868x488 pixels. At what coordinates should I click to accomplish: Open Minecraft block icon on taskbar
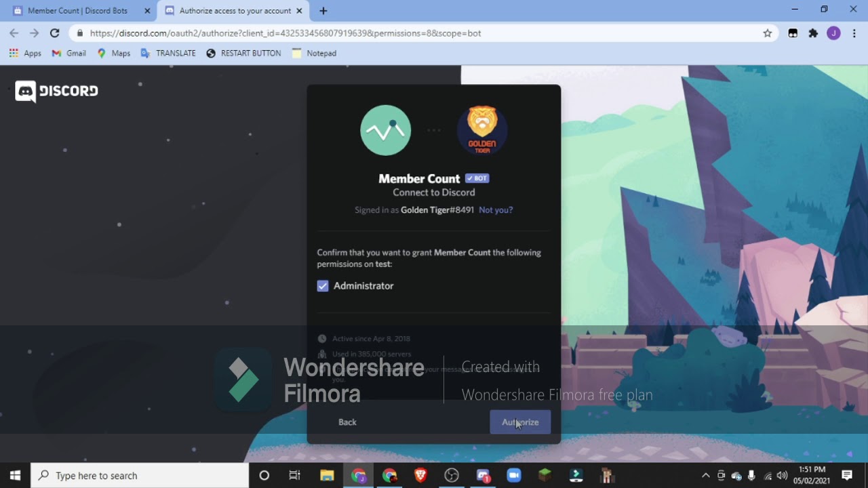point(545,476)
